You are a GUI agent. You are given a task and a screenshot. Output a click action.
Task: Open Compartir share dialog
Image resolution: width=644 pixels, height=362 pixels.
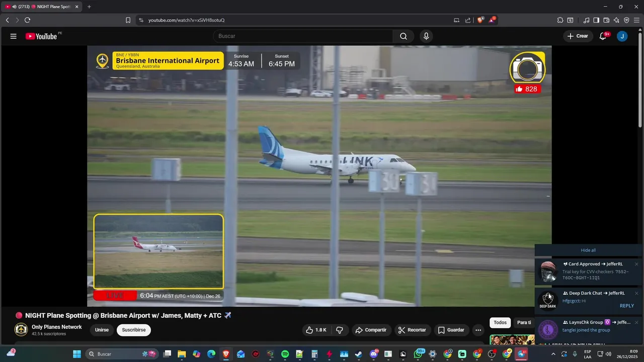(371, 330)
